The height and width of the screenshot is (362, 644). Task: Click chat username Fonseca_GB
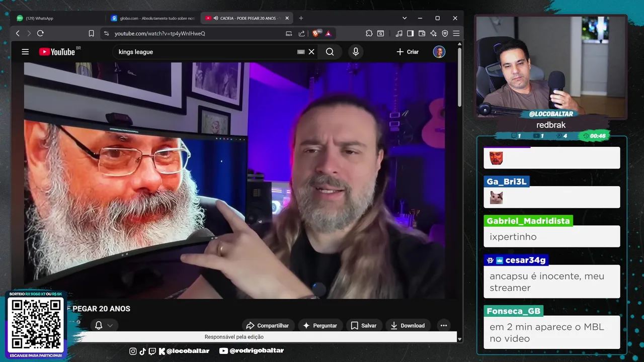click(x=514, y=311)
